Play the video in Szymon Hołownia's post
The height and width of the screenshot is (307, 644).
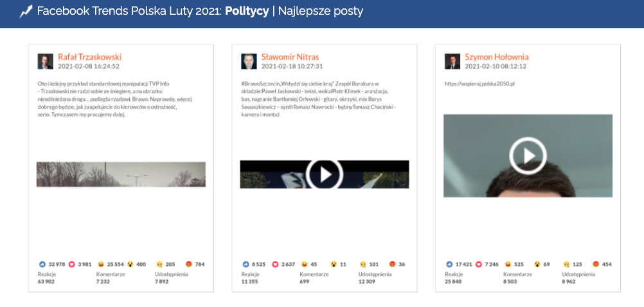528,155
